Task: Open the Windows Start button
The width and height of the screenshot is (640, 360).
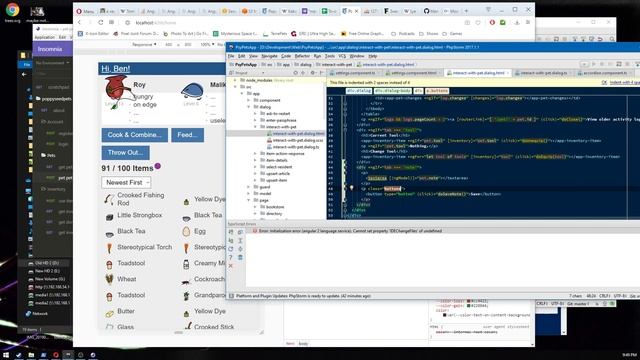Action: tap(6, 355)
